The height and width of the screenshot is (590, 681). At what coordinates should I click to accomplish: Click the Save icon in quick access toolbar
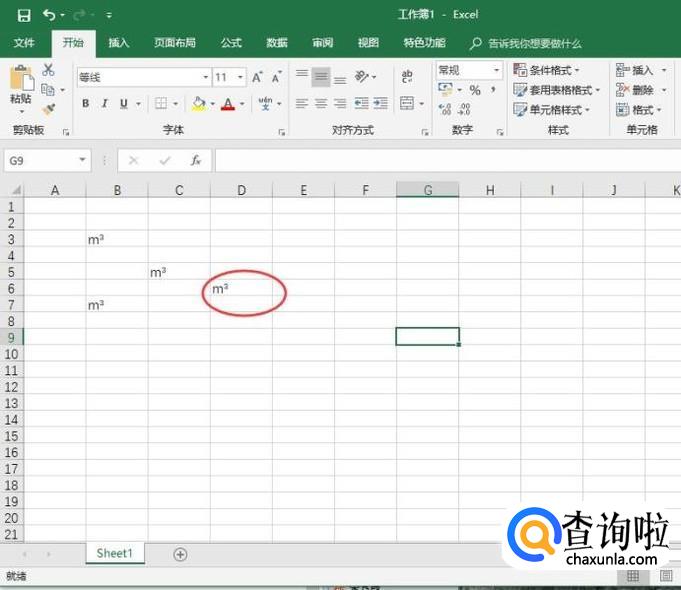click(x=24, y=16)
